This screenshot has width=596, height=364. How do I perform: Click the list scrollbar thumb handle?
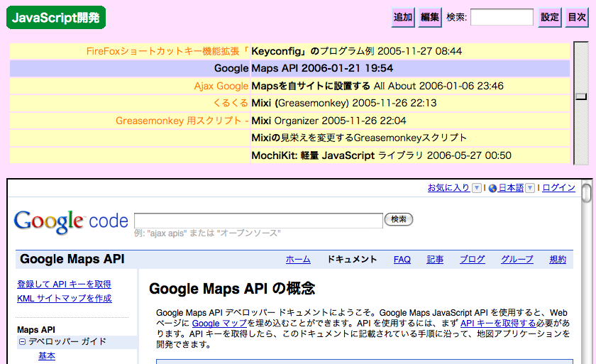(581, 96)
